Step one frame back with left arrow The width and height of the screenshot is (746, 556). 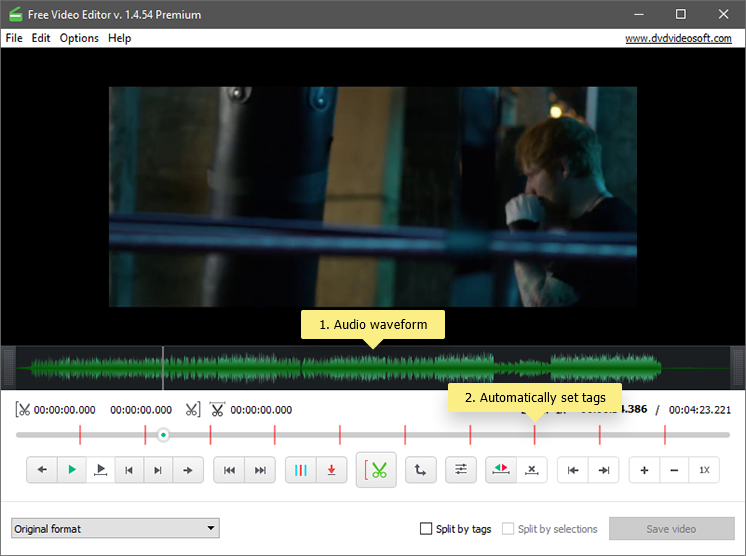(x=42, y=470)
